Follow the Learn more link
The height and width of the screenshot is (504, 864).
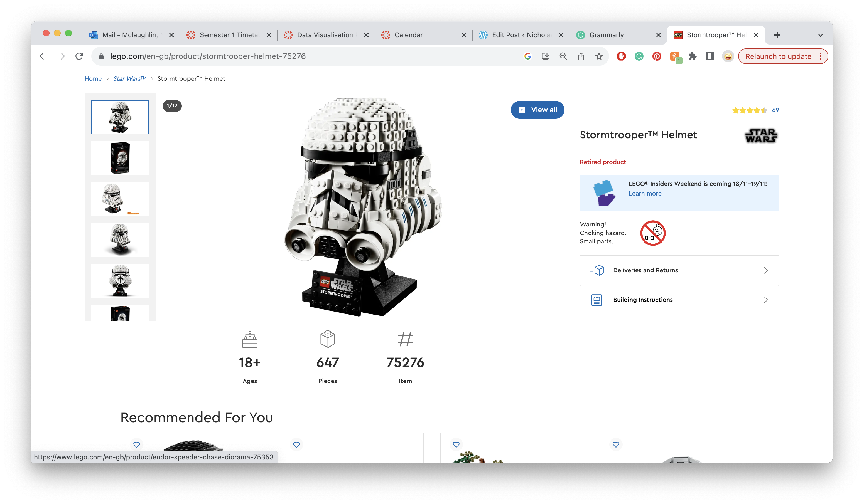(x=645, y=194)
